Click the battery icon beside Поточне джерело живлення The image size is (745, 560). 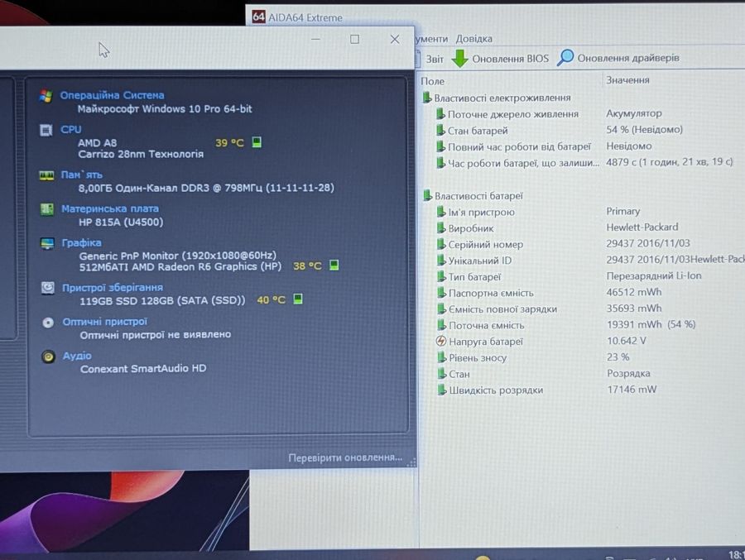pyautogui.click(x=440, y=114)
